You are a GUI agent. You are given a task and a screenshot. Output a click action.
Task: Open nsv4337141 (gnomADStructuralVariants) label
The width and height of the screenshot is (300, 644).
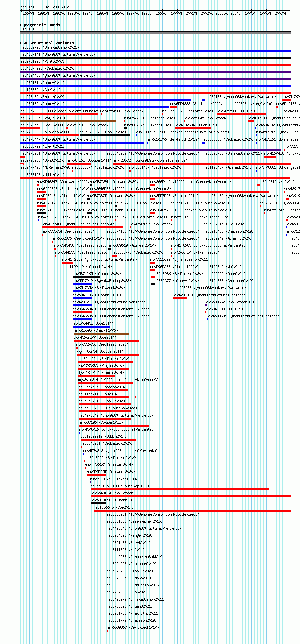[58, 54]
